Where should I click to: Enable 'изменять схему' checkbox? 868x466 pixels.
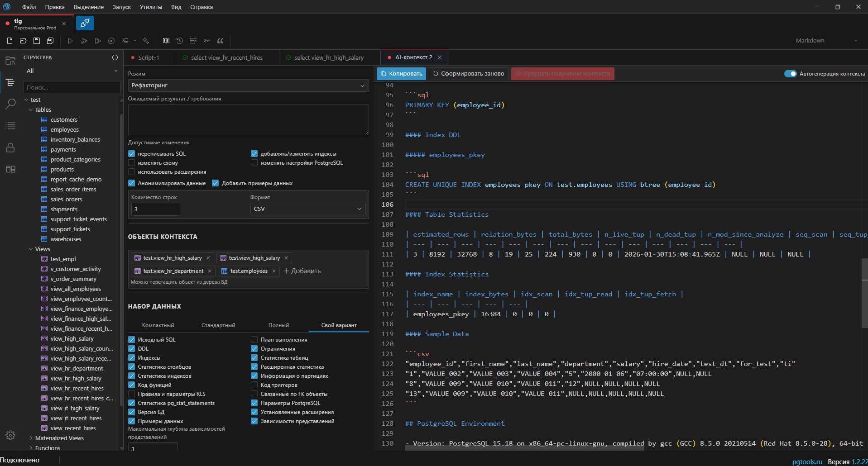(132, 163)
